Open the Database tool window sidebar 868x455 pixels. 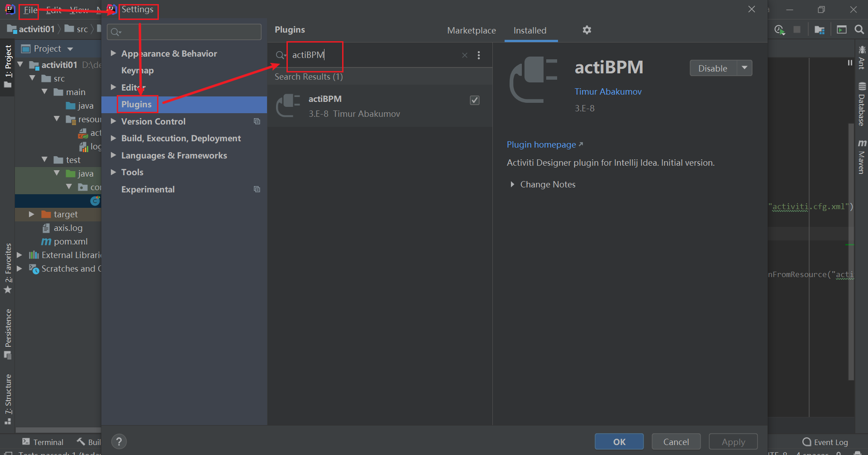tap(862, 104)
